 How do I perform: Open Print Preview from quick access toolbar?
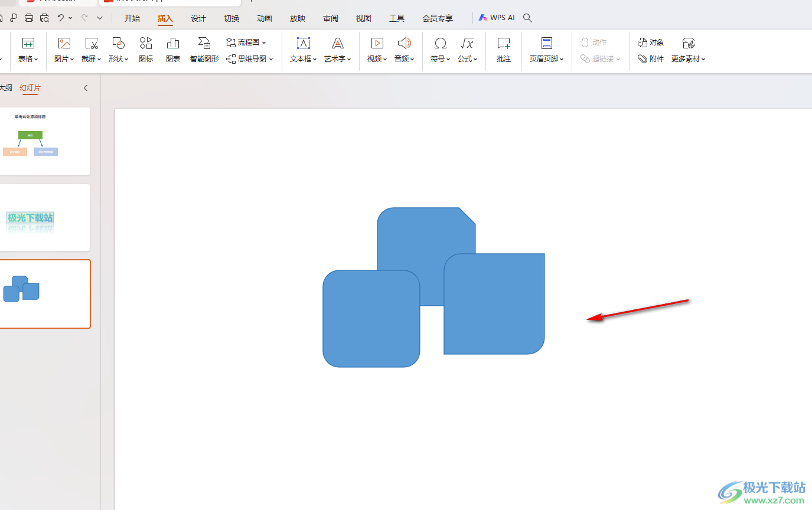(x=44, y=18)
